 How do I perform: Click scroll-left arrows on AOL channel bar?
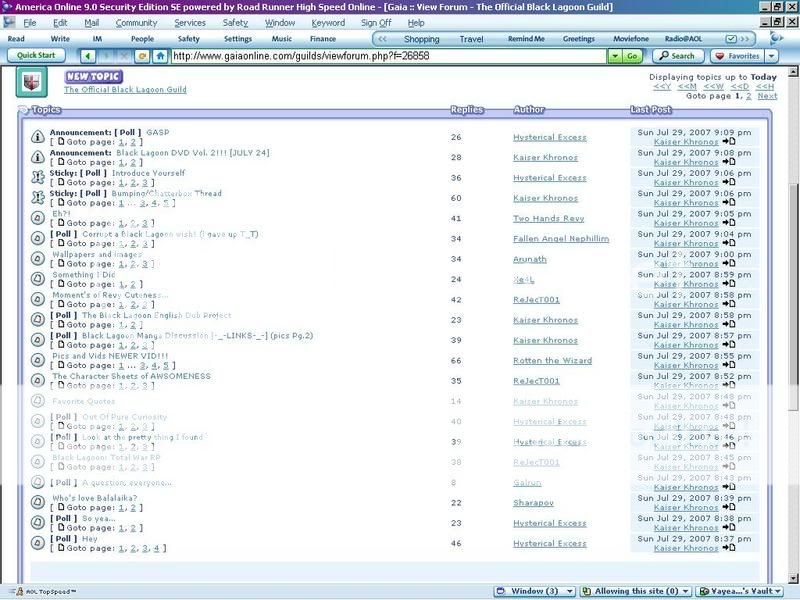382,39
